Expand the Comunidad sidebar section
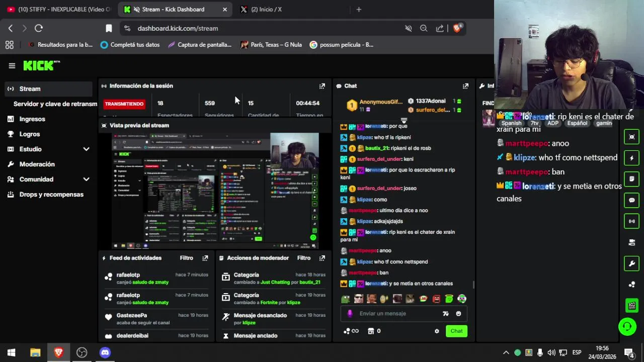This screenshot has height=362, width=644. point(86,179)
